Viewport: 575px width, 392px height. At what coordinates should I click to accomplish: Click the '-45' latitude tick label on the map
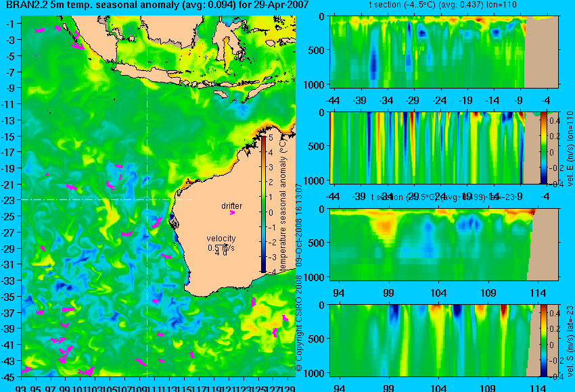click(7, 377)
